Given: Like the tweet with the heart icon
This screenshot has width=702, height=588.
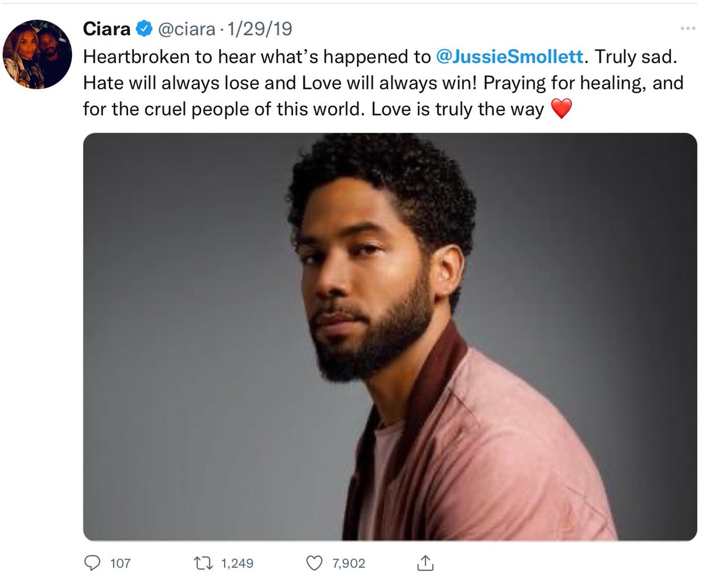Looking at the screenshot, I should 315,563.
